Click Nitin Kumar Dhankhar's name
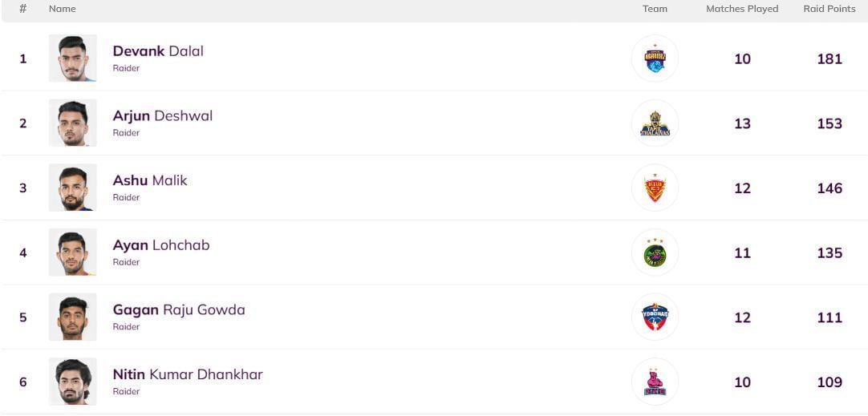 [x=188, y=374]
